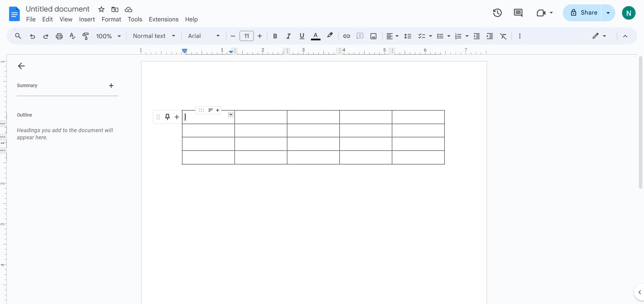Image resolution: width=644 pixels, height=304 pixels.
Task: Print the document
Action: 59,36
